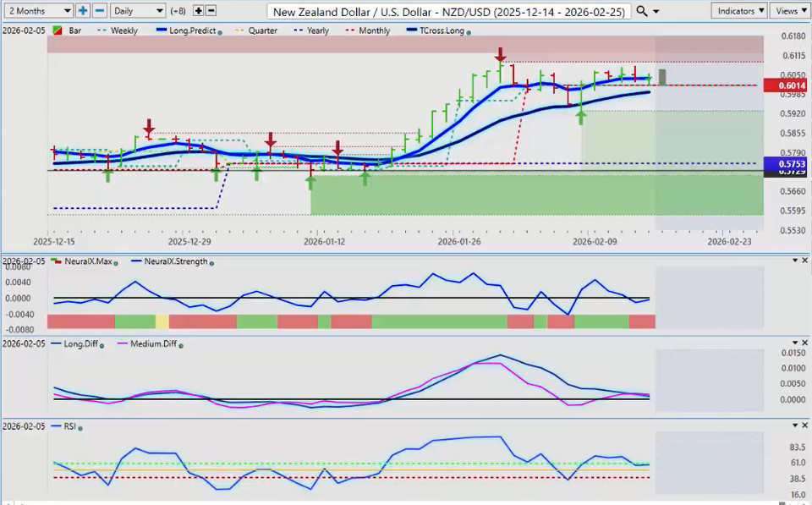
Task: Click the blue minus zoom-out button
Action: 99,10
